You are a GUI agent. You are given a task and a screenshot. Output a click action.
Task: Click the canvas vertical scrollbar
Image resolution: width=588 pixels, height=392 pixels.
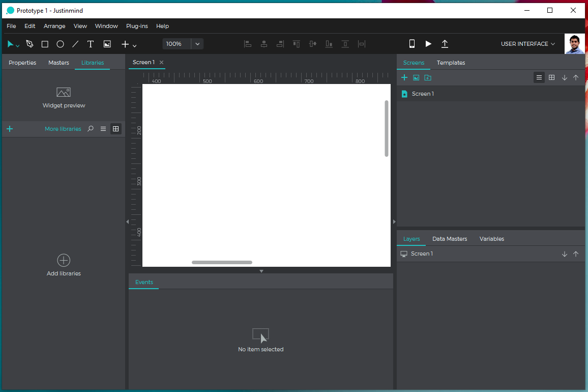point(387,128)
